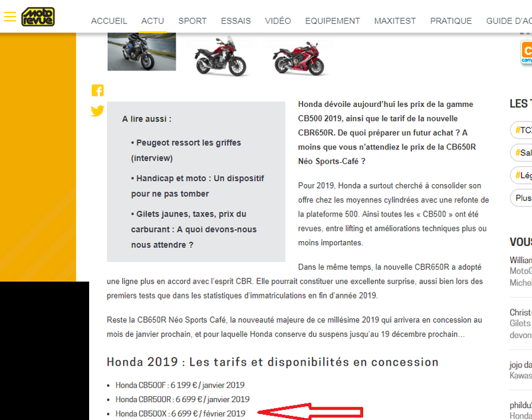Click the Honda CBR500R price line
The height and width of the screenshot is (420, 532).
(182, 399)
